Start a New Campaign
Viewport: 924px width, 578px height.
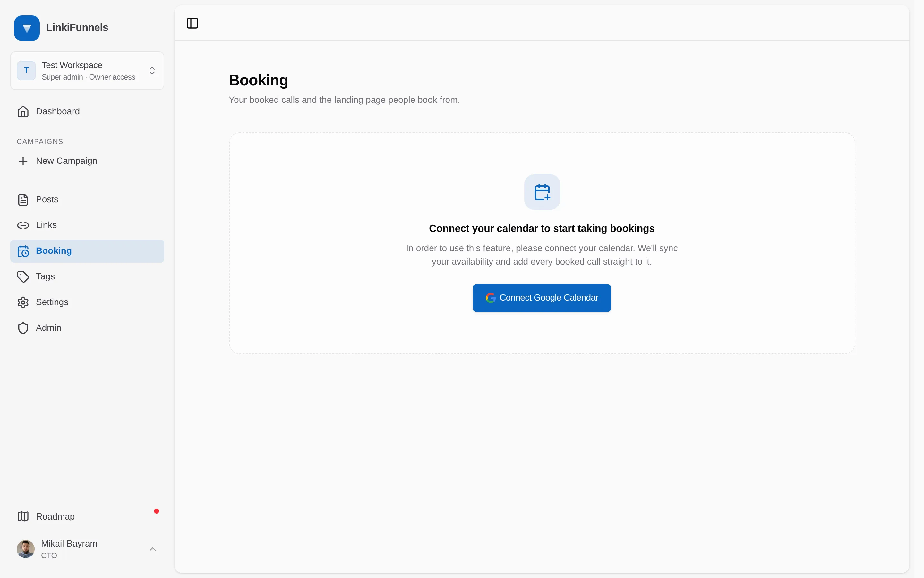pos(87,161)
